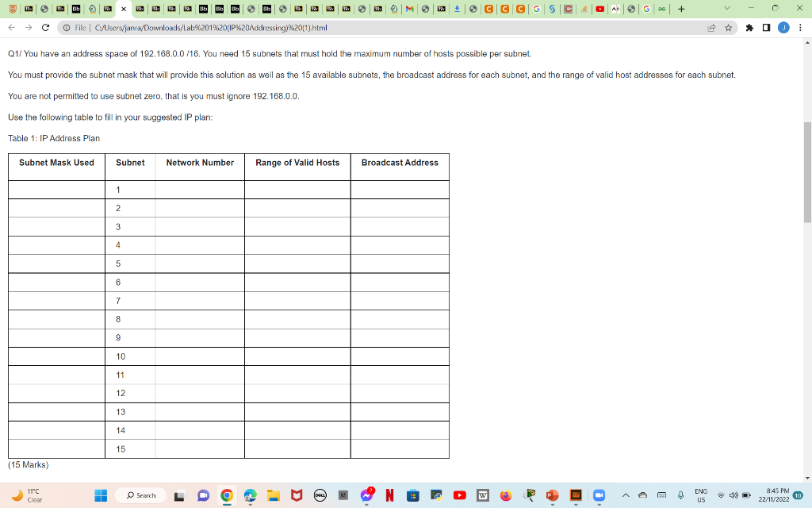The height and width of the screenshot is (508, 812).
Task: Mute system volume via the speaker icon
Action: [733, 495]
